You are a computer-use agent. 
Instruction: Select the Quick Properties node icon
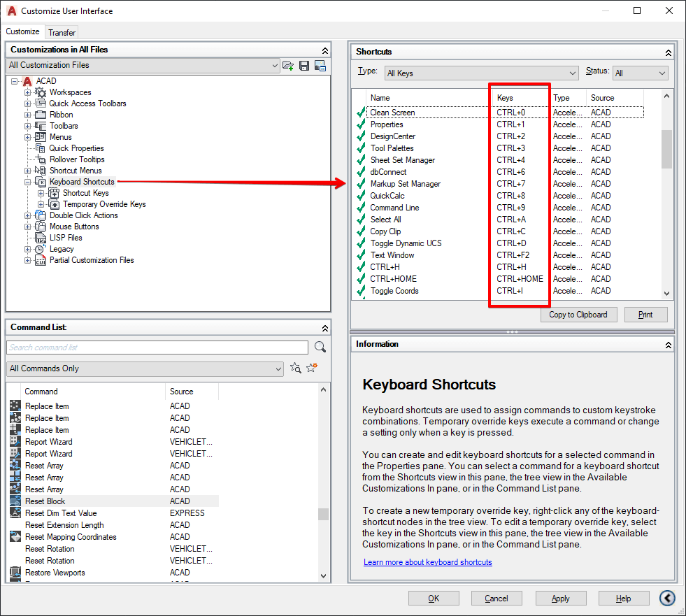click(x=41, y=148)
